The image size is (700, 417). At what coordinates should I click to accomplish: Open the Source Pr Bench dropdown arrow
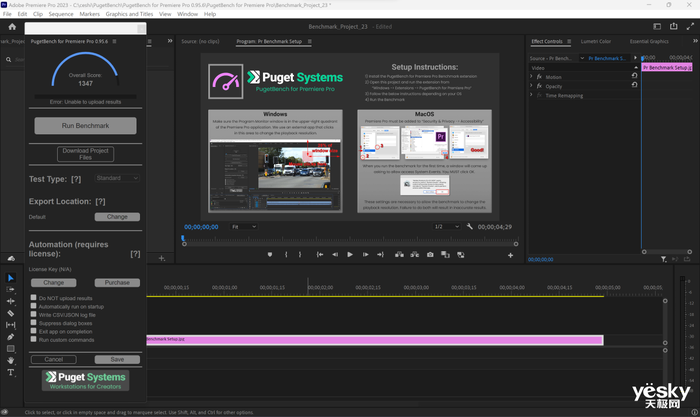[x=582, y=58]
